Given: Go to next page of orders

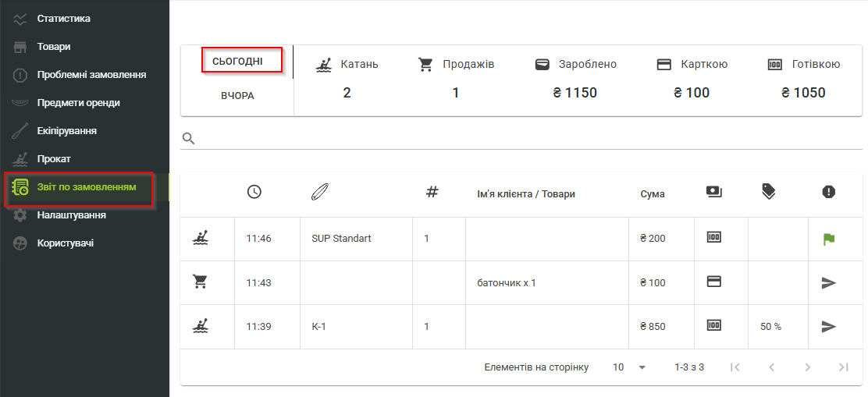Looking at the screenshot, I should (x=807, y=367).
